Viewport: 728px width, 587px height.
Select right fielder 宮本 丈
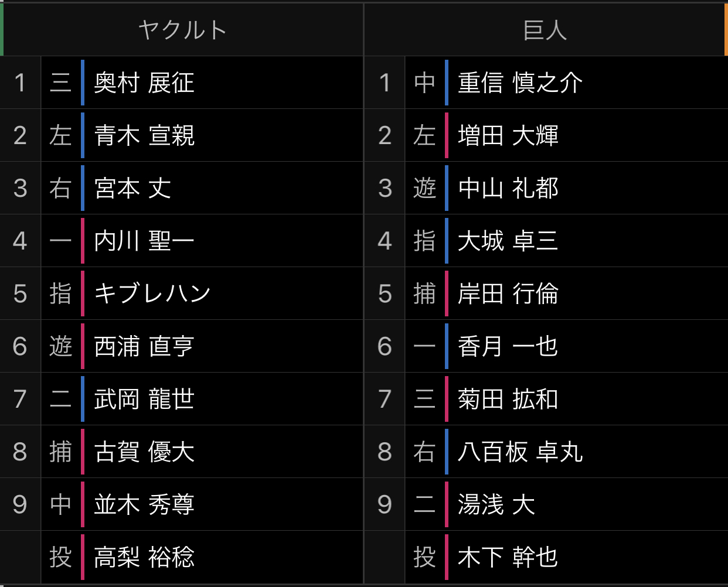[132, 188]
